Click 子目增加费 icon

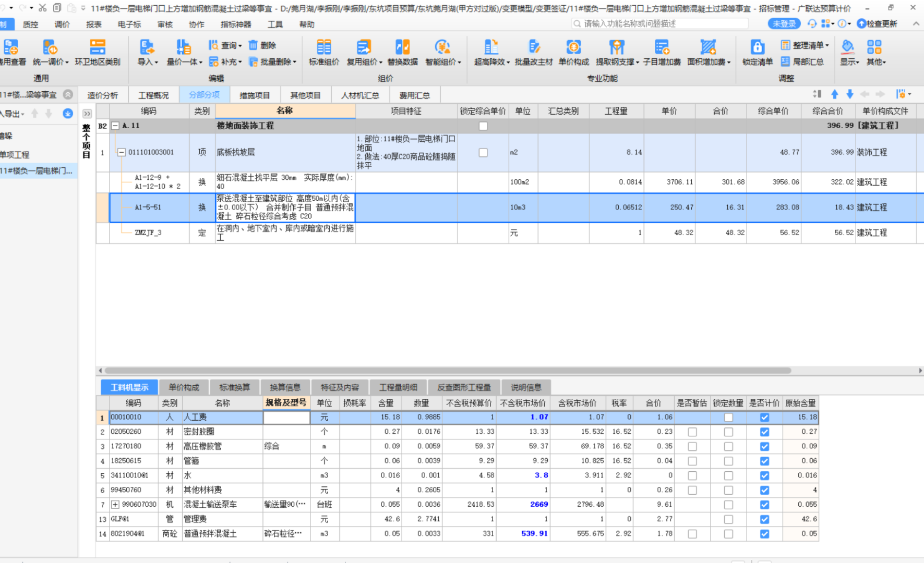pyautogui.click(x=662, y=47)
